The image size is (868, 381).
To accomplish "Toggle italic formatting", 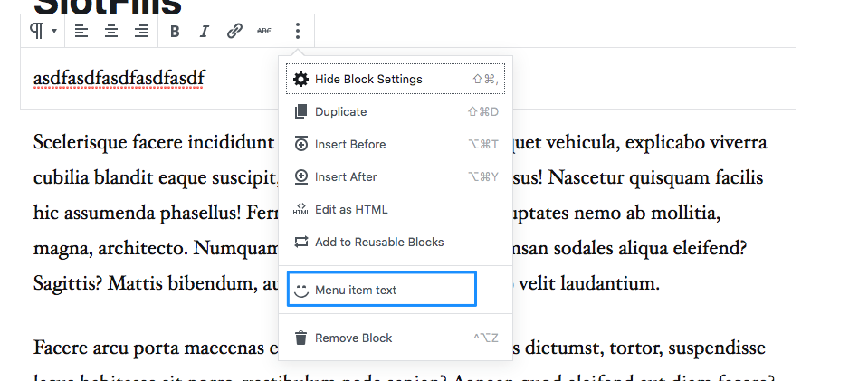I will pyautogui.click(x=204, y=31).
